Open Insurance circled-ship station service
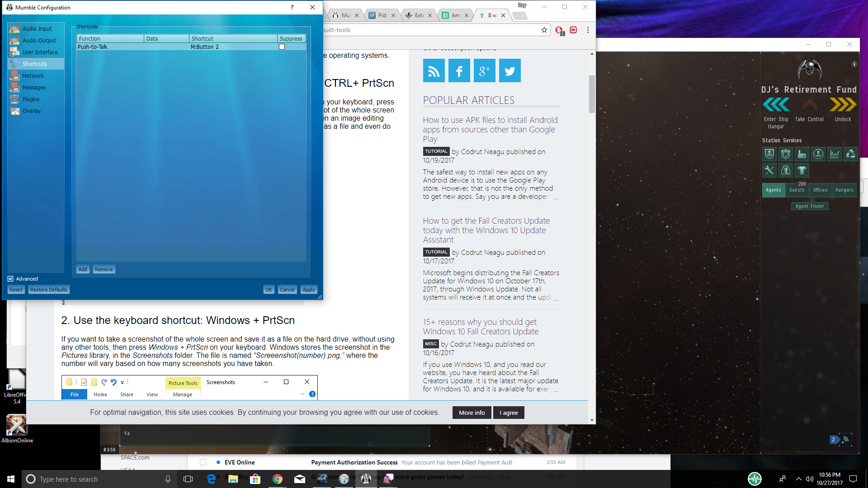This screenshot has width=868, height=488. 818,154
